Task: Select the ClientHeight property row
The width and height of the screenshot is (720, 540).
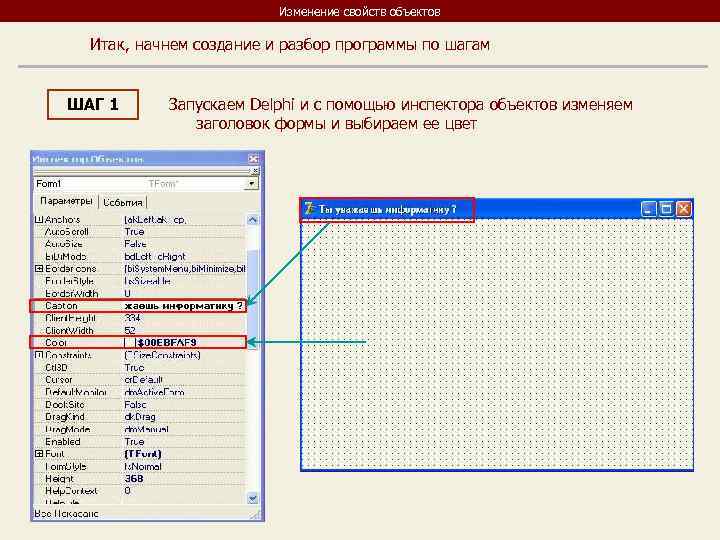Action: (140, 318)
